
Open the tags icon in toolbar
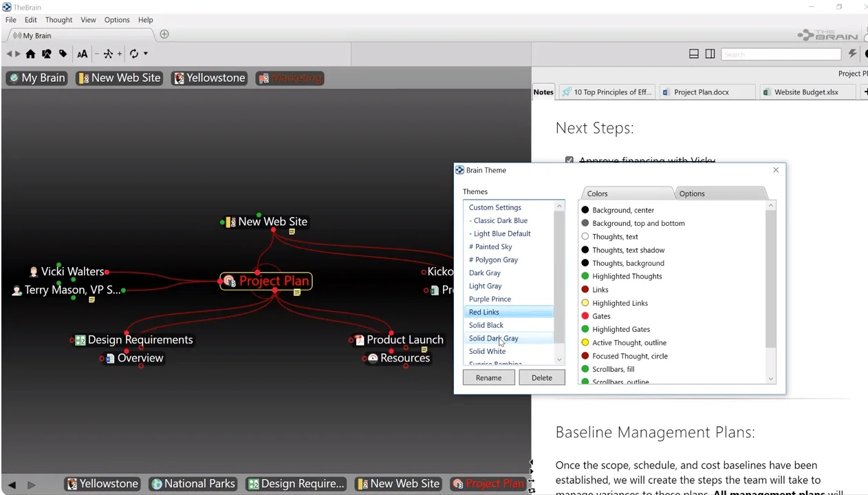pos(63,54)
